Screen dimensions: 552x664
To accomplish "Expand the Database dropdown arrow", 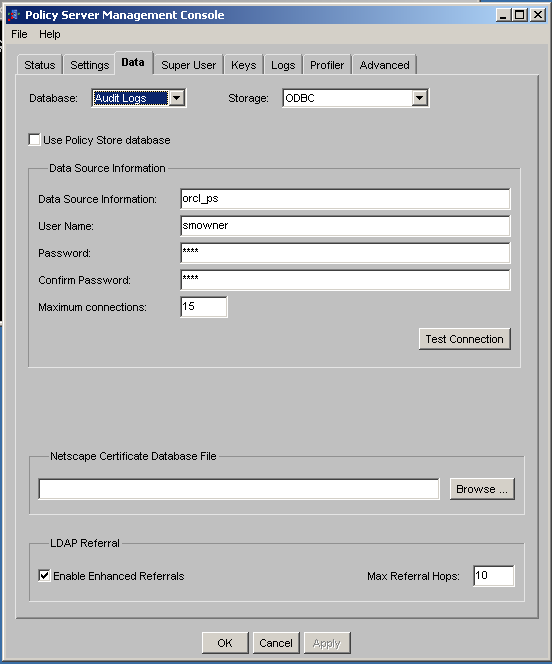I will click(x=177, y=98).
